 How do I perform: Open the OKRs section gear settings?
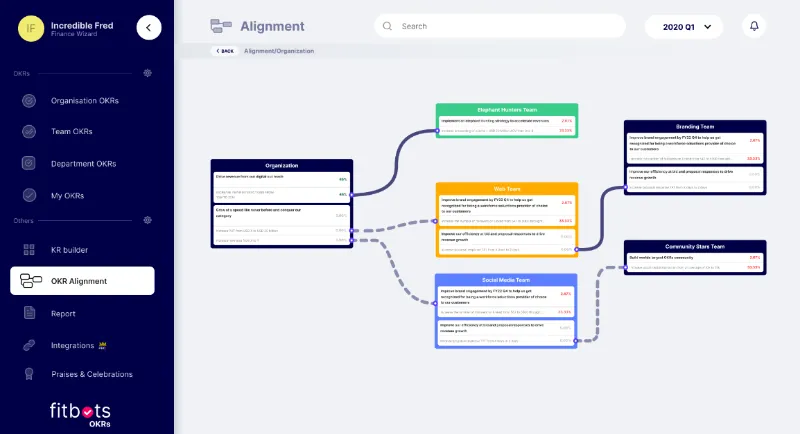coord(147,73)
